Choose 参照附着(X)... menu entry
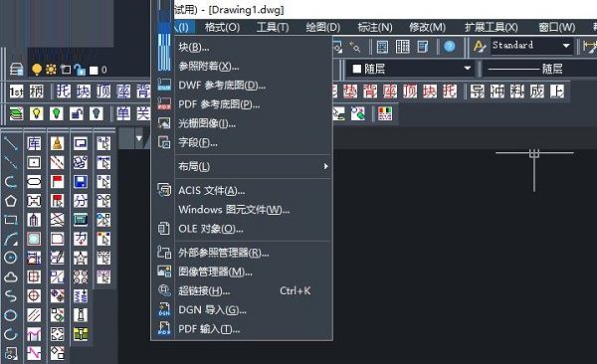597x364 pixels. click(253, 67)
